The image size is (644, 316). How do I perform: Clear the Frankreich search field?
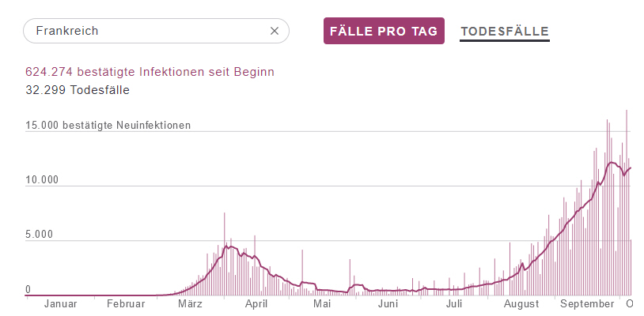click(x=275, y=32)
